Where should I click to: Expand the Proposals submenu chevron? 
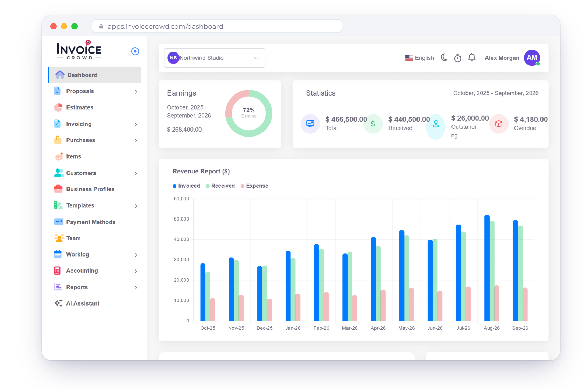(x=136, y=92)
